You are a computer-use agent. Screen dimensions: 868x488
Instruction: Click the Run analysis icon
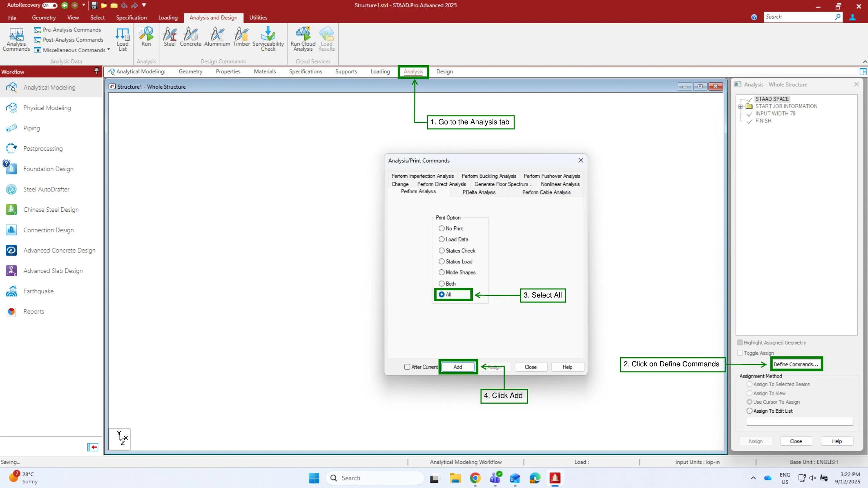point(146,36)
